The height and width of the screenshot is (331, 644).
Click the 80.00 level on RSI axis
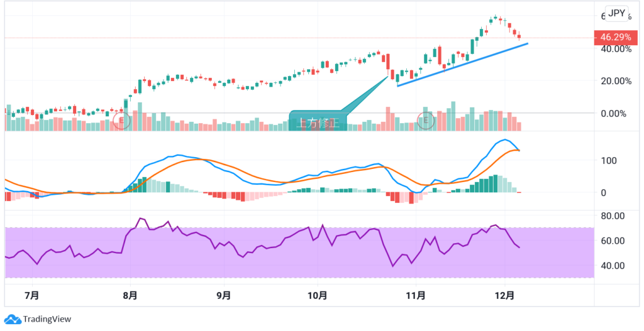point(611,215)
